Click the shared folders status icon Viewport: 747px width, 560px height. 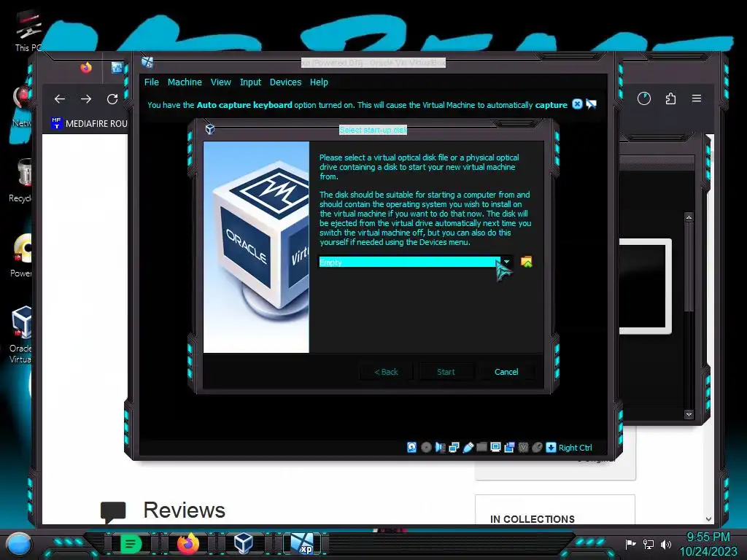(x=481, y=447)
